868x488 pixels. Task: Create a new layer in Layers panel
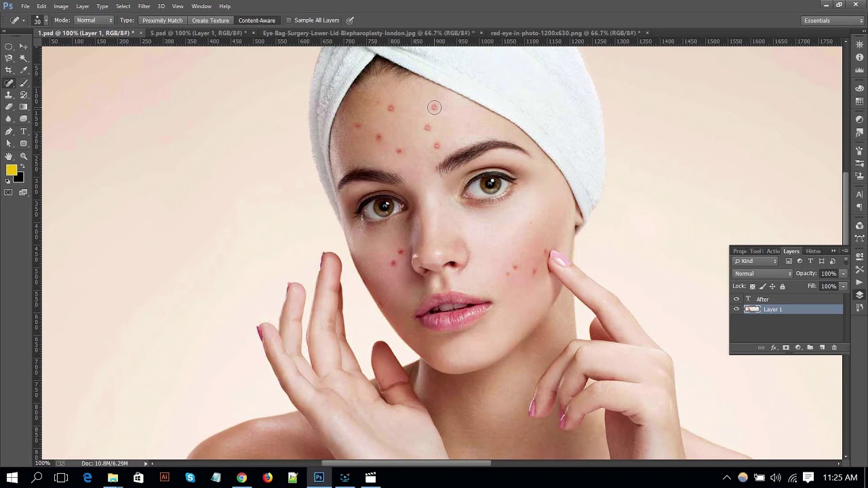click(822, 348)
